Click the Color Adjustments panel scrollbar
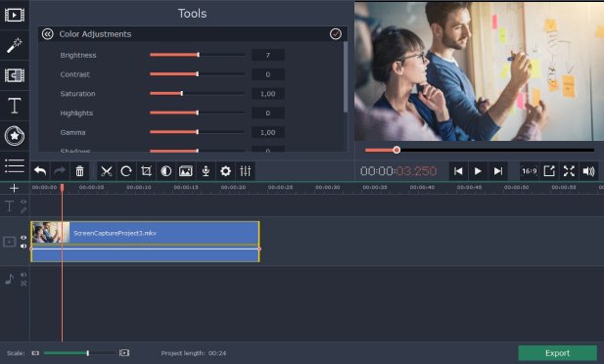 346,77
